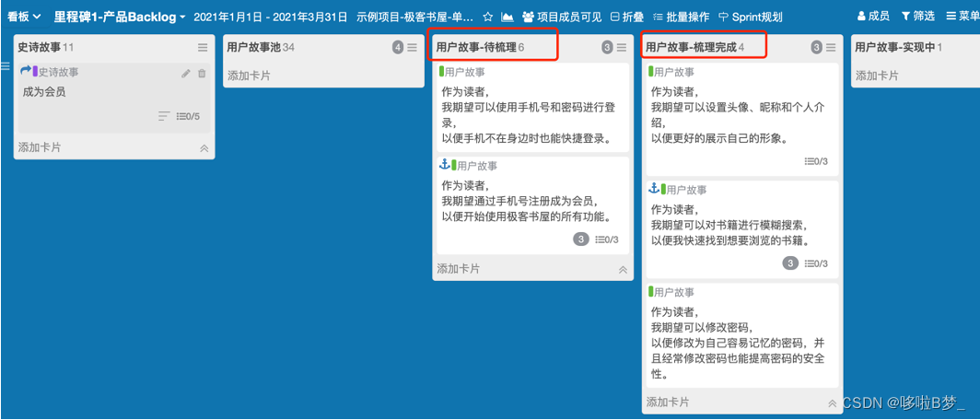This screenshot has width=980, height=420.
Task: Click badge 3 on the 注册成为会员 card
Action: coord(580,239)
